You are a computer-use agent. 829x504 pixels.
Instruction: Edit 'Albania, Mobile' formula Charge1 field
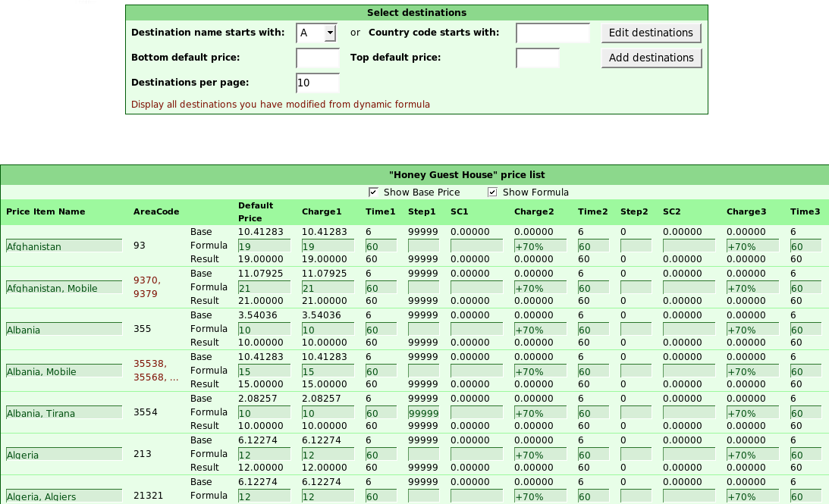point(328,371)
